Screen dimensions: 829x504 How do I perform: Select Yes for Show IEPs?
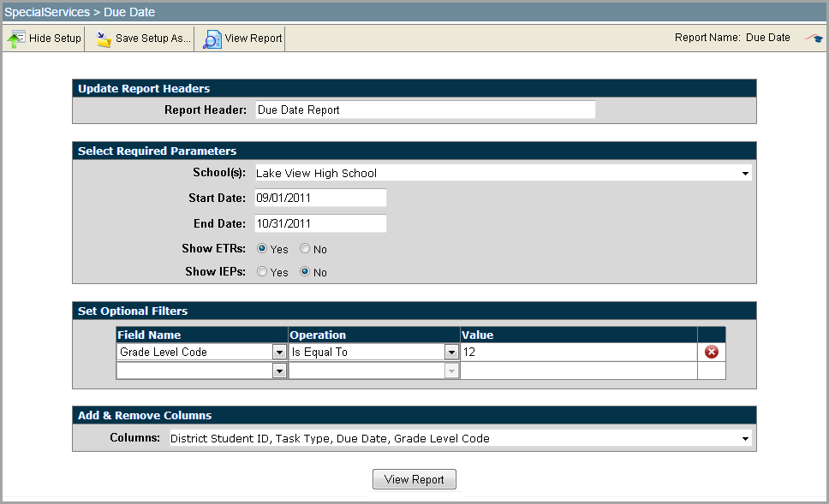point(262,272)
